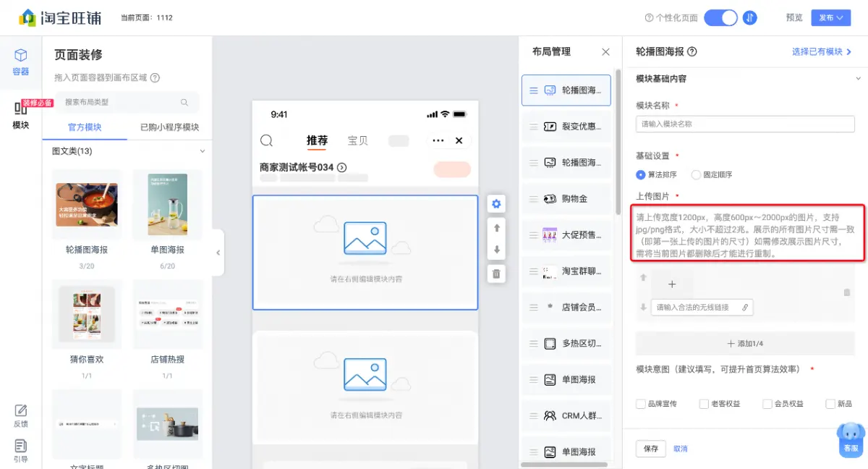Move image row down with small arrow
This screenshot has height=469, width=868.
[x=643, y=308]
